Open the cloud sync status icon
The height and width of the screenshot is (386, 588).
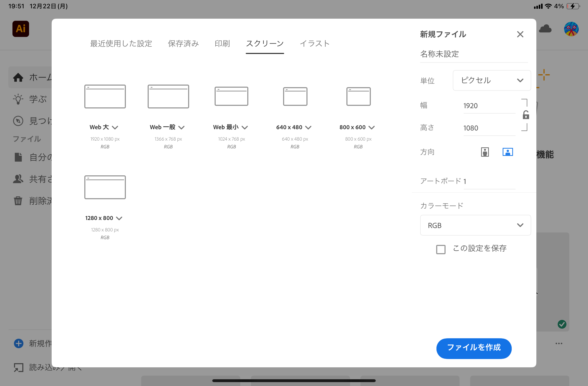pyautogui.click(x=545, y=29)
